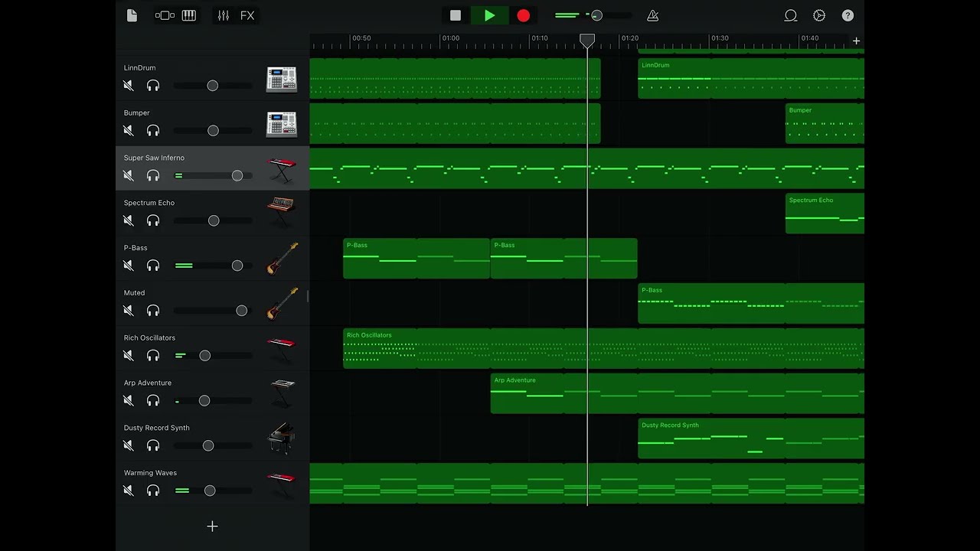The image size is (980, 551).
Task: Select the Warming Waves track name
Action: point(150,473)
